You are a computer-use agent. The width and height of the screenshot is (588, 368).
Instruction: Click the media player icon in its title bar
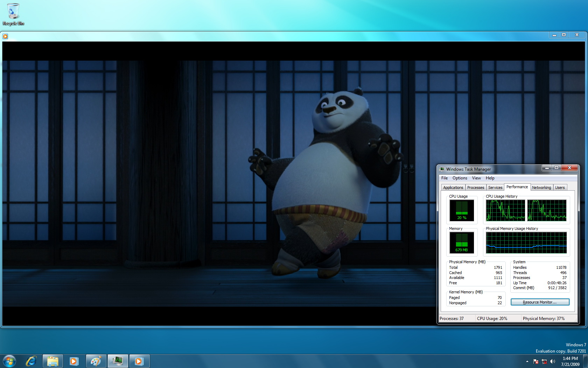pyautogui.click(x=5, y=36)
